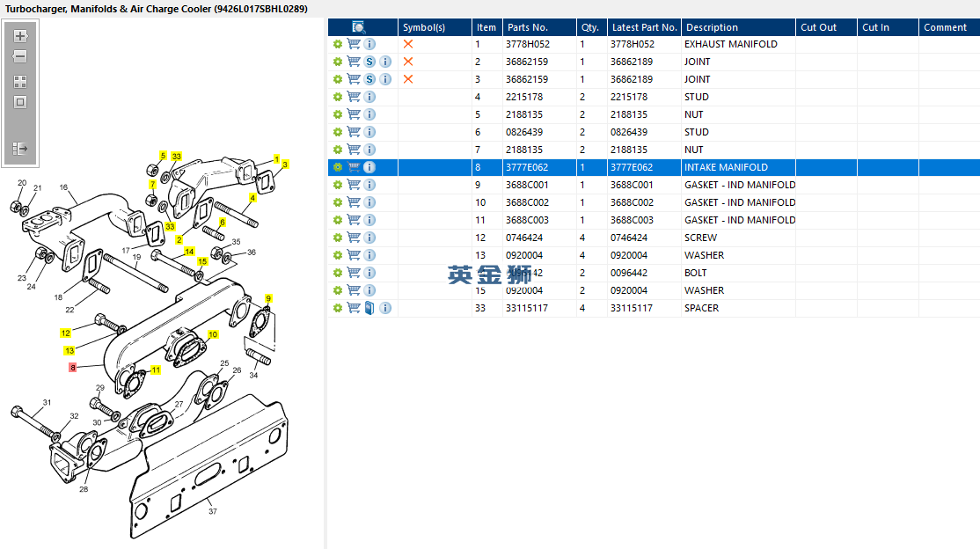The image size is (980, 549).
Task: Select yellow callout 14 in the diagram
Action: pos(189,252)
